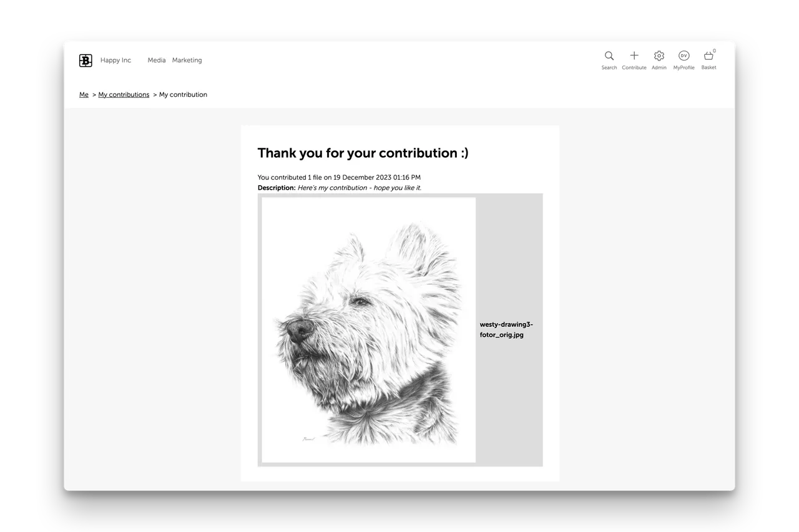
Task: Click the current My contribution breadcrumb
Action: 183,95
